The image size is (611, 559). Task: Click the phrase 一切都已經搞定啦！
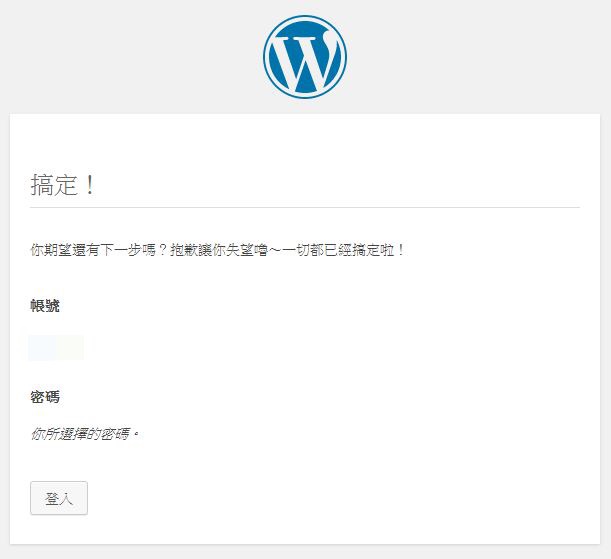tap(344, 250)
